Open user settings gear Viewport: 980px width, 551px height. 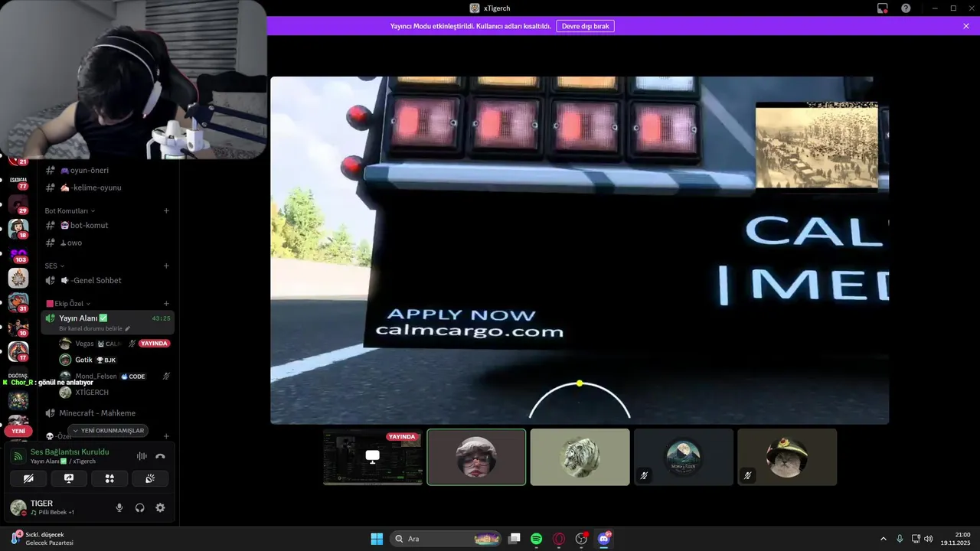(160, 507)
